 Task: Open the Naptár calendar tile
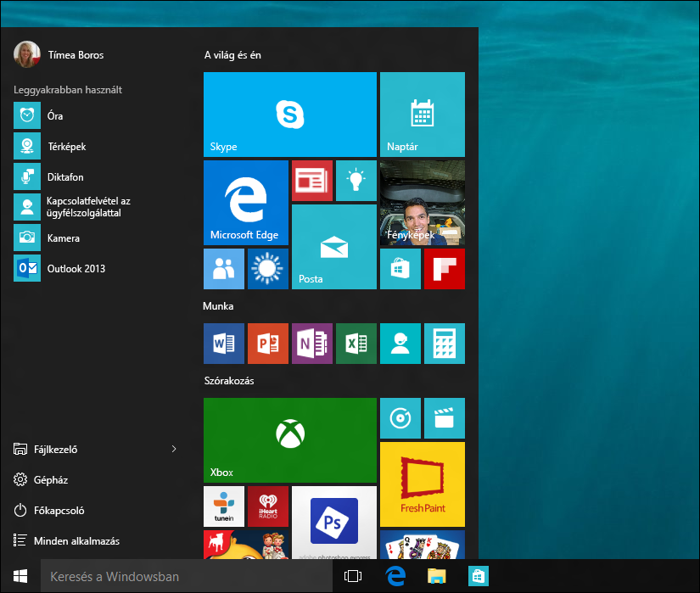[423, 115]
